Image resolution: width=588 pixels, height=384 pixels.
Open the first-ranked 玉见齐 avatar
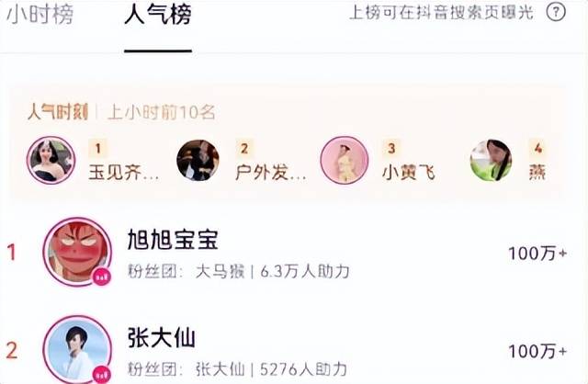click(x=51, y=160)
